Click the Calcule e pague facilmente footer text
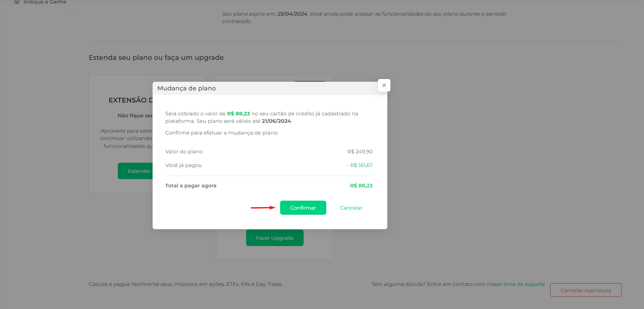This screenshot has width=644, height=309. click(185, 284)
